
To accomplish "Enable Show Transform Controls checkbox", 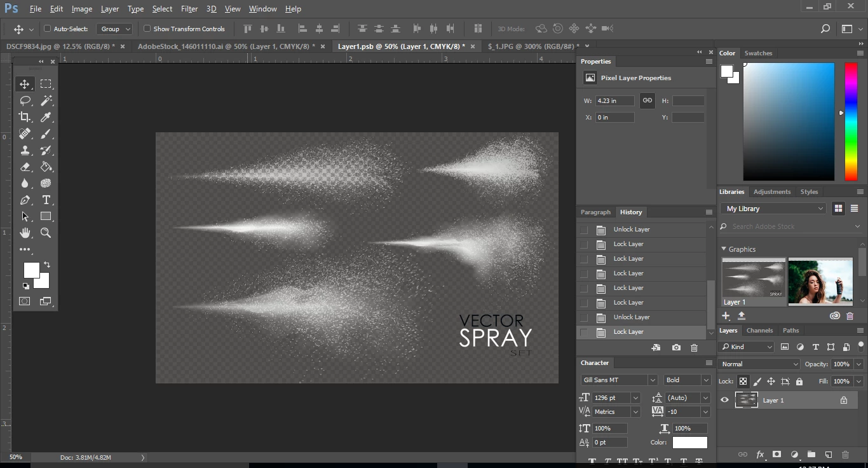I will coord(147,29).
